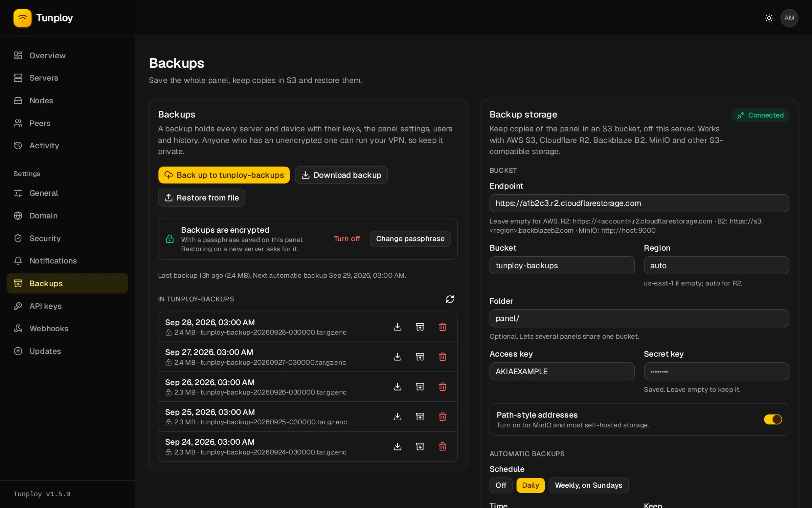The height and width of the screenshot is (508, 812).
Task: Restore the Sep 24, 2026 backup
Action: [420, 446]
